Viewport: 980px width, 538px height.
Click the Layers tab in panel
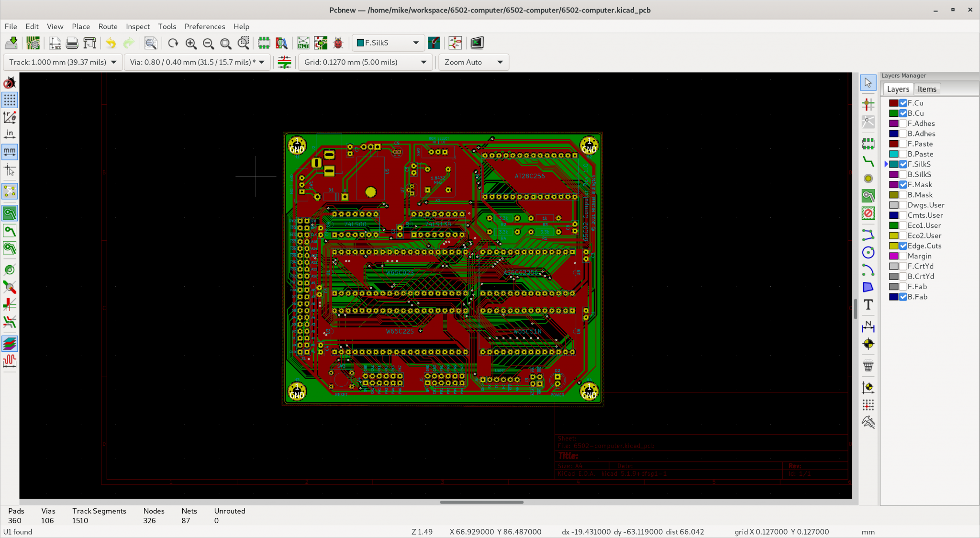click(x=898, y=89)
